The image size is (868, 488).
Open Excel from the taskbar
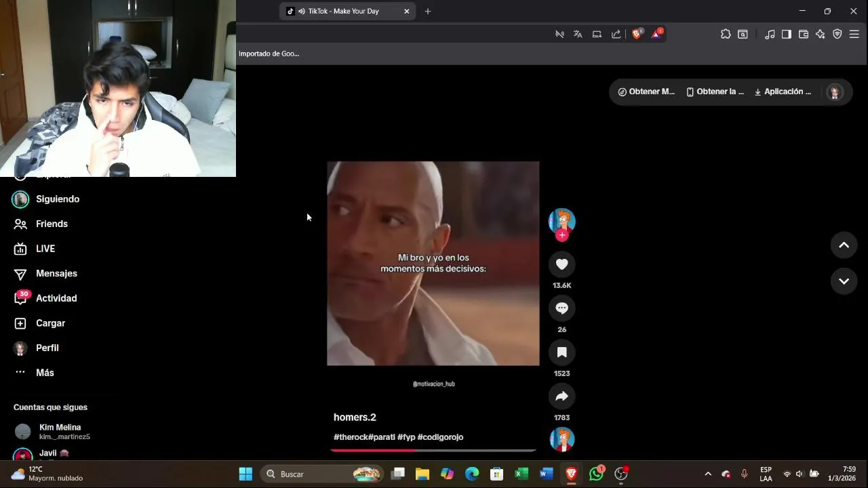(521, 474)
